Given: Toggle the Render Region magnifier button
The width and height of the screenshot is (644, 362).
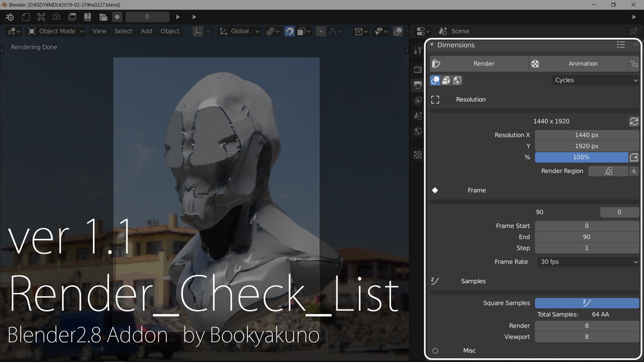Looking at the screenshot, I should (x=608, y=171).
